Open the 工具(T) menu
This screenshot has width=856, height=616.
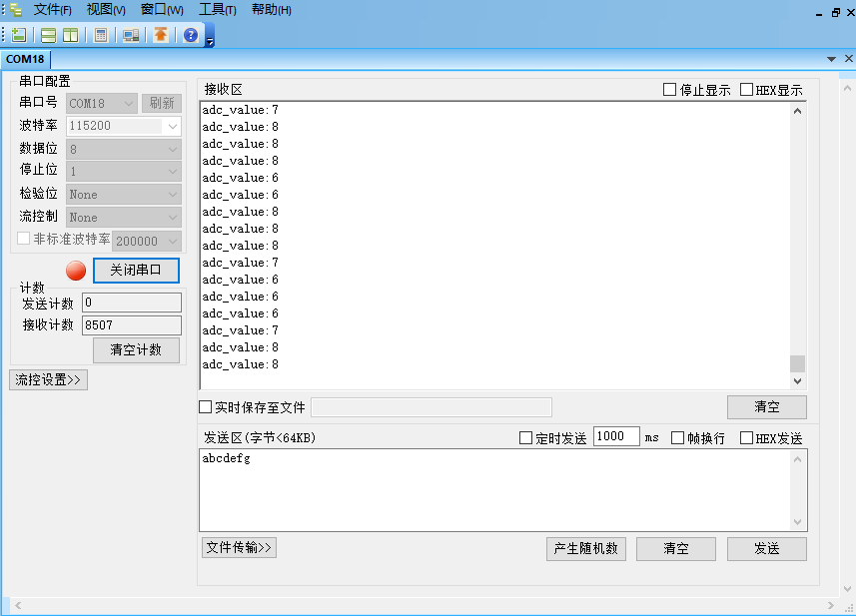[x=218, y=10]
